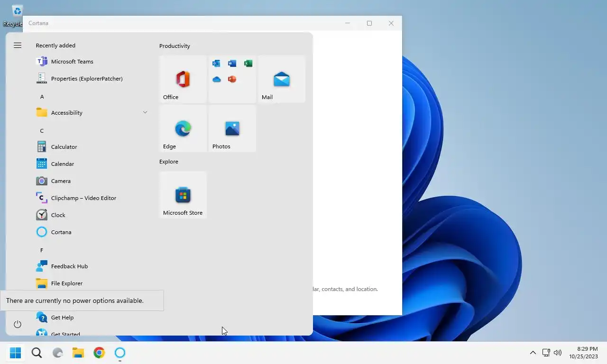Image resolution: width=607 pixels, height=364 pixels.
Task: Click the Excel icon in Office folder tile
Action: point(248,64)
